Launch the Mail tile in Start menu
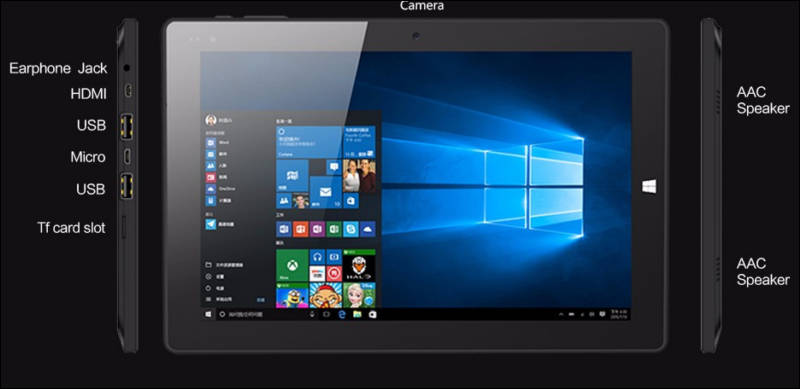This screenshot has height=389, width=800. click(326, 192)
